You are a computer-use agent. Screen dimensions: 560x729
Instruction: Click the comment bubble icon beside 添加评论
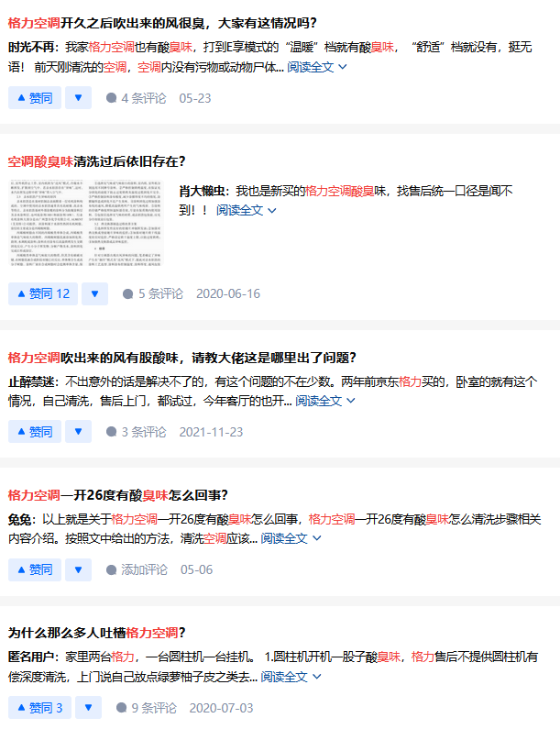click(x=111, y=570)
